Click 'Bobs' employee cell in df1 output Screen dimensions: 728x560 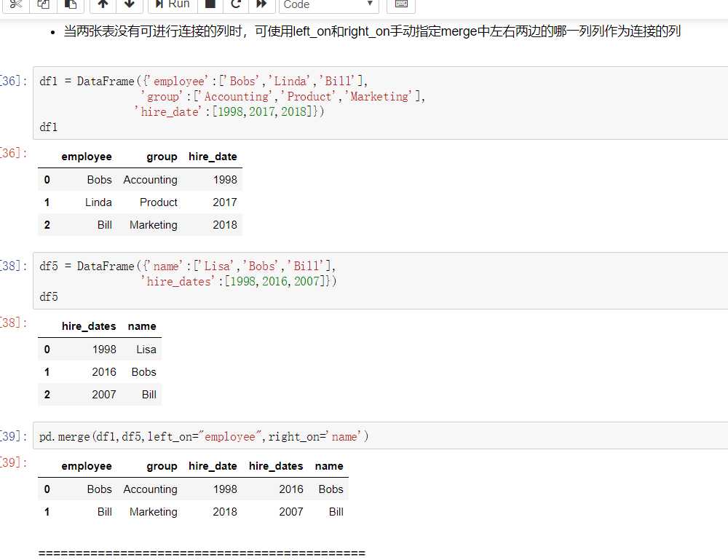[99, 180]
